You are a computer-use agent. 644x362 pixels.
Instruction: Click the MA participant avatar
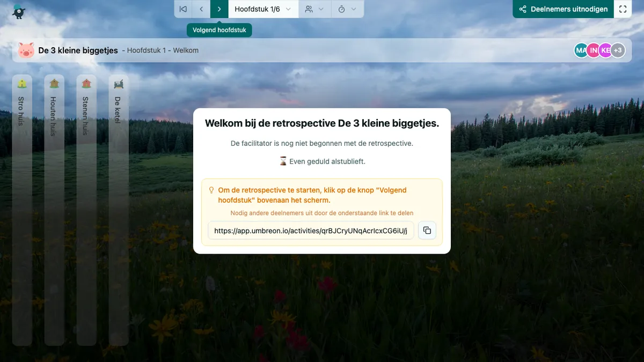coord(581,50)
